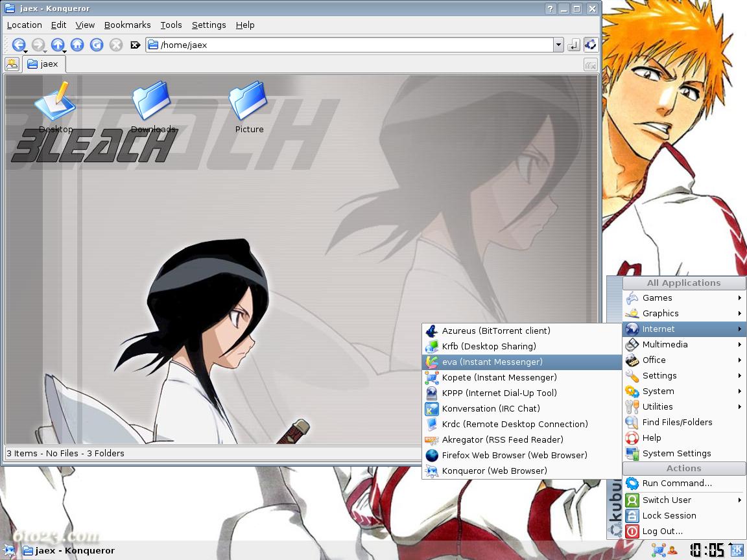Click the Kubuntu throbber logo icon
Viewport: 747px width, 560px height.
coord(590,45)
